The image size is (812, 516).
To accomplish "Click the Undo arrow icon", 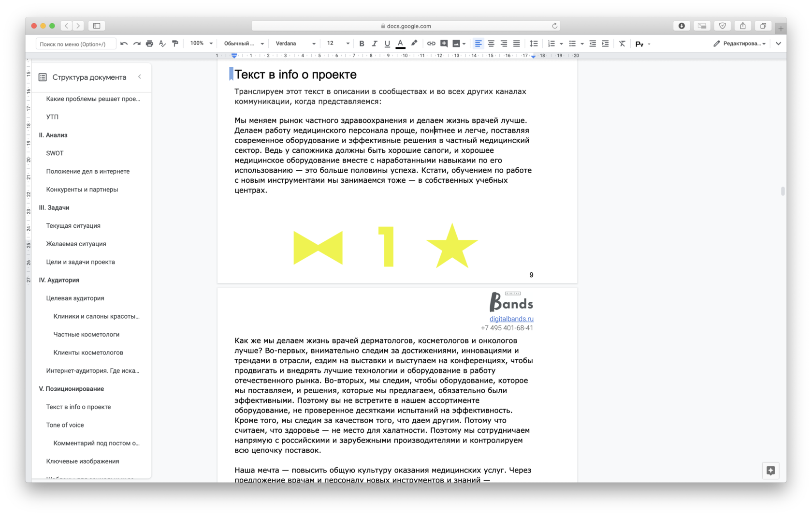I will [x=124, y=44].
